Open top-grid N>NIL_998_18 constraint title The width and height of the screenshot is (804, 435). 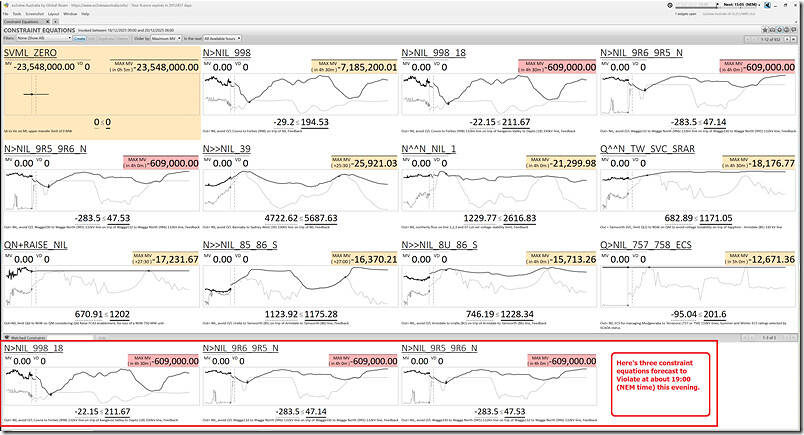(433, 52)
